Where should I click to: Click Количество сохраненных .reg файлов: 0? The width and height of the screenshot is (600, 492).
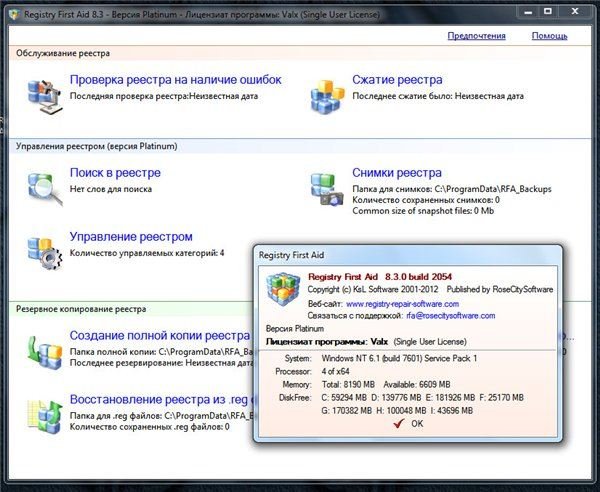[150, 427]
